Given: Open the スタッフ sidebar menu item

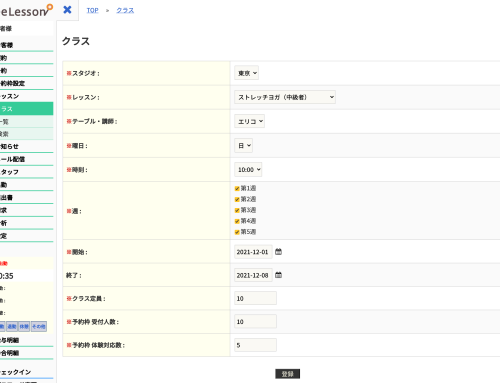Looking at the screenshot, I should point(26,172).
